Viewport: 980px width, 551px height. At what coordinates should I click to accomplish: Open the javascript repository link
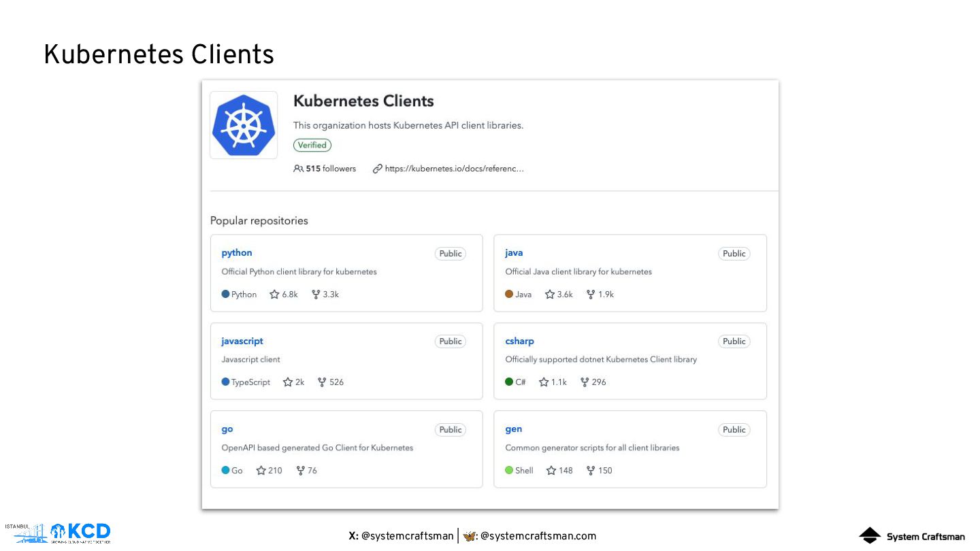click(x=242, y=341)
